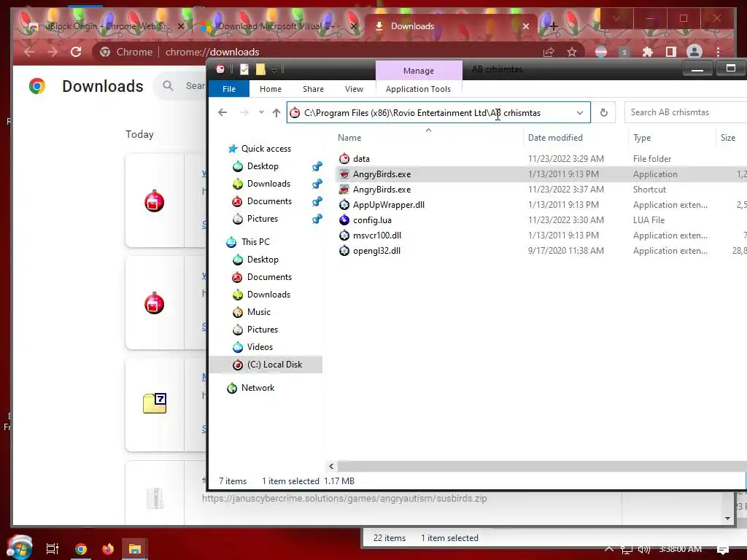This screenshot has width=747, height=560.
Task: Click Chrome downloads search icon
Action: point(168,86)
